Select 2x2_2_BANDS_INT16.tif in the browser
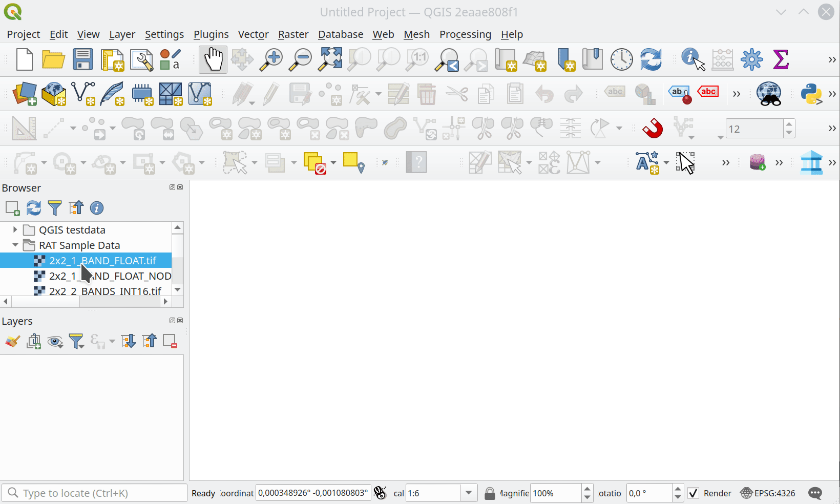Image resolution: width=840 pixels, height=504 pixels. [x=105, y=291]
